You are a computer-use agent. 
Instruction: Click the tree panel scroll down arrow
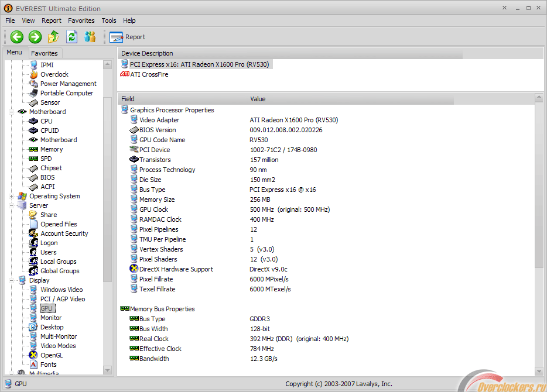(x=107, y=370)
